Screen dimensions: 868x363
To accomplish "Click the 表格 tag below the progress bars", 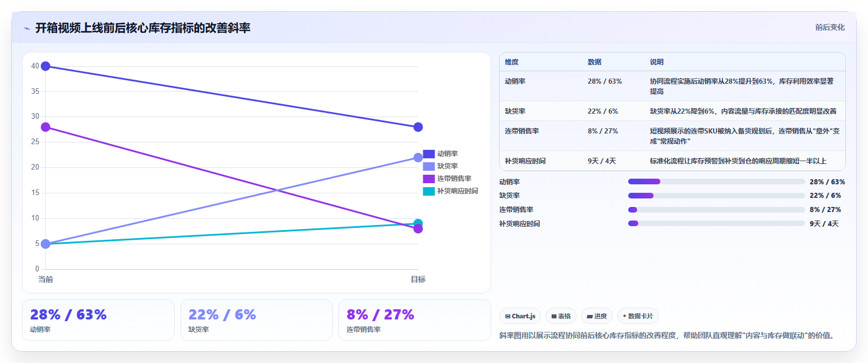I will pos(561,316).
